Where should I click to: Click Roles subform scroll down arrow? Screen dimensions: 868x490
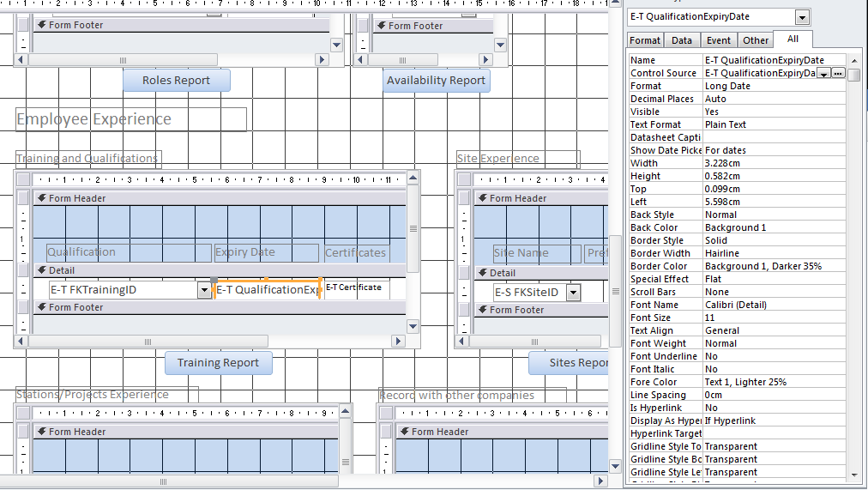click(336, 45)
